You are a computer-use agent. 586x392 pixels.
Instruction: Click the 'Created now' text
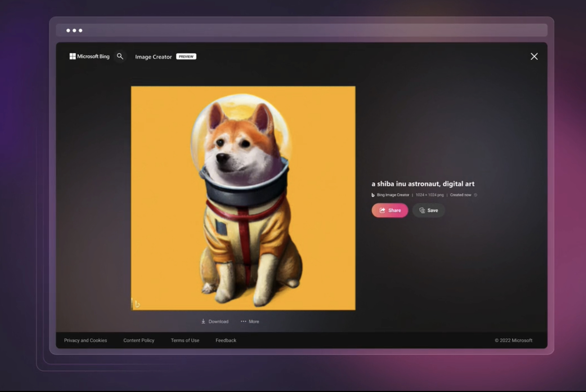point(461,195)
